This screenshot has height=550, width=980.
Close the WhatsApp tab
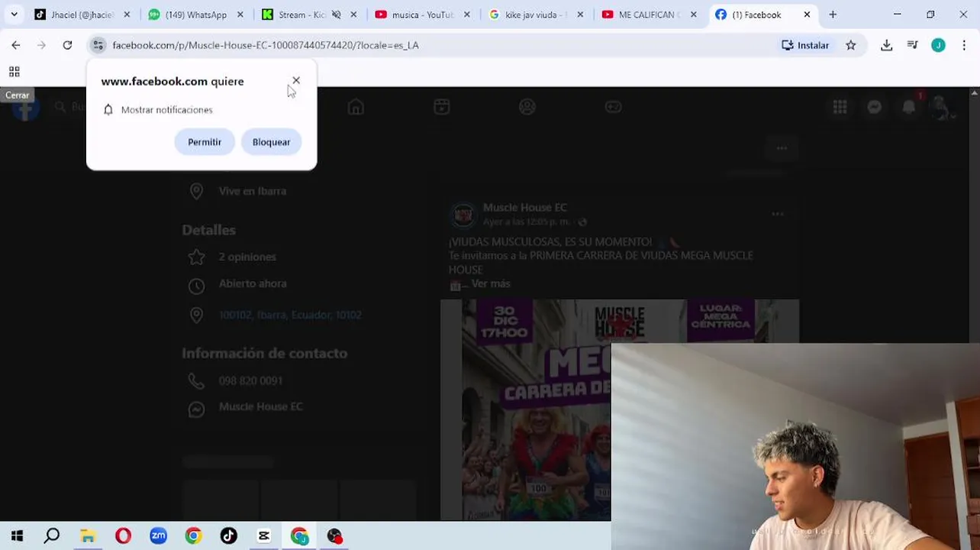click(240, 15)
